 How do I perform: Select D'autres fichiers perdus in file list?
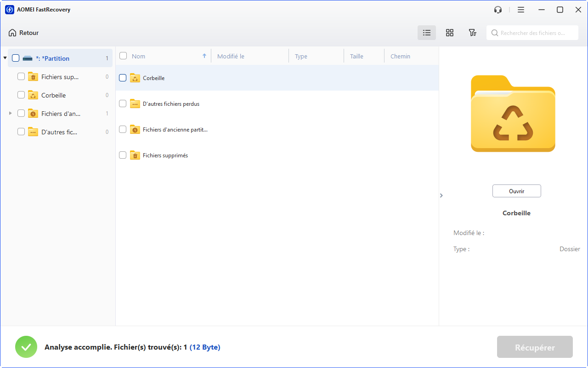171,104
